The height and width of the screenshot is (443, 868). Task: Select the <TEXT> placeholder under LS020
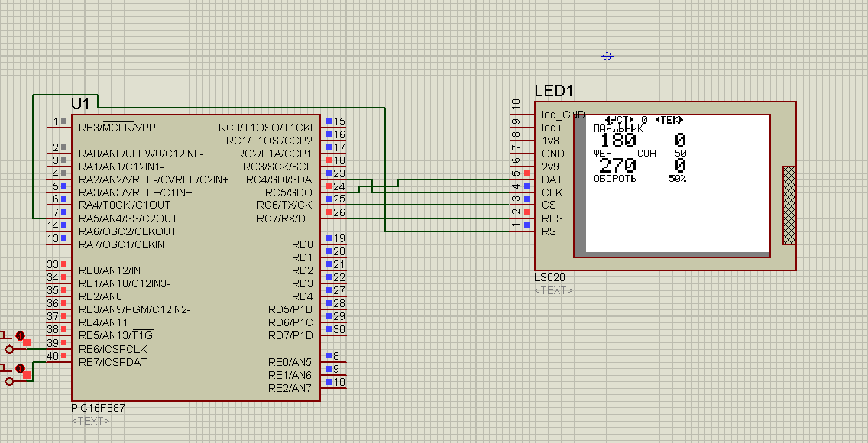(553, 290)
